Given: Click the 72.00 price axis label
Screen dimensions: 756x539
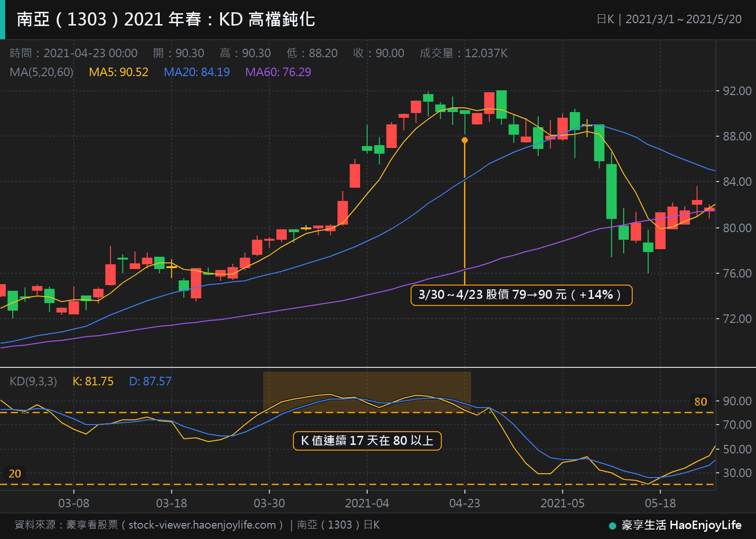Looking at the screenshot, I should tap(737, 319).
